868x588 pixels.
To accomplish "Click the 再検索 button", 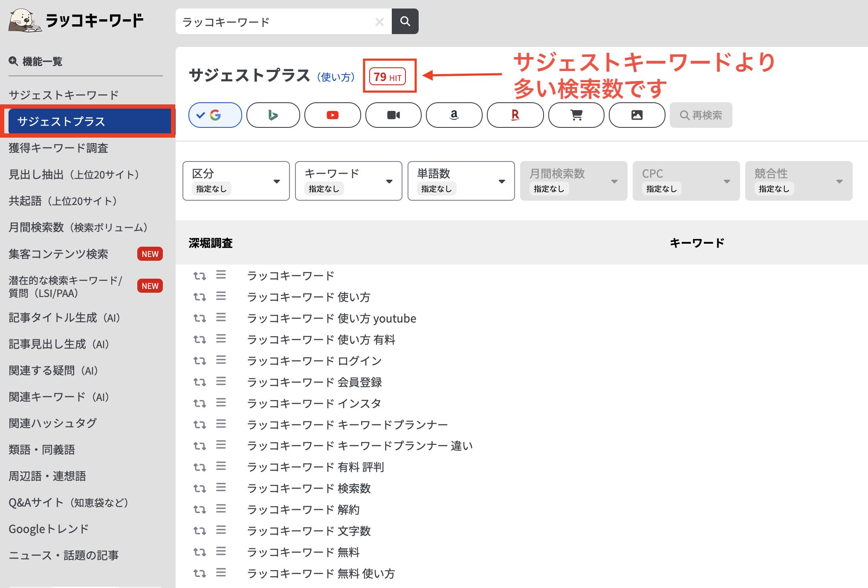I will (x=701, y=115).
